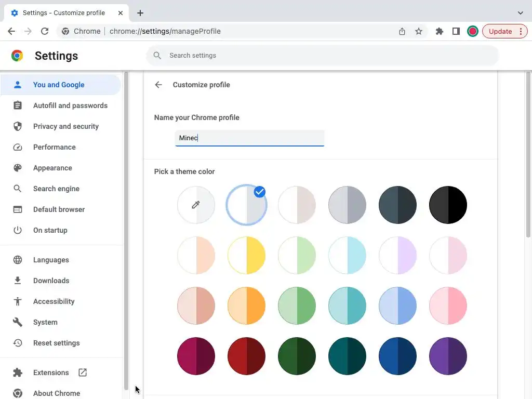Click the site info Chrome icon
532x399 pixels.
pyautogui.click(x=65, y=31)
